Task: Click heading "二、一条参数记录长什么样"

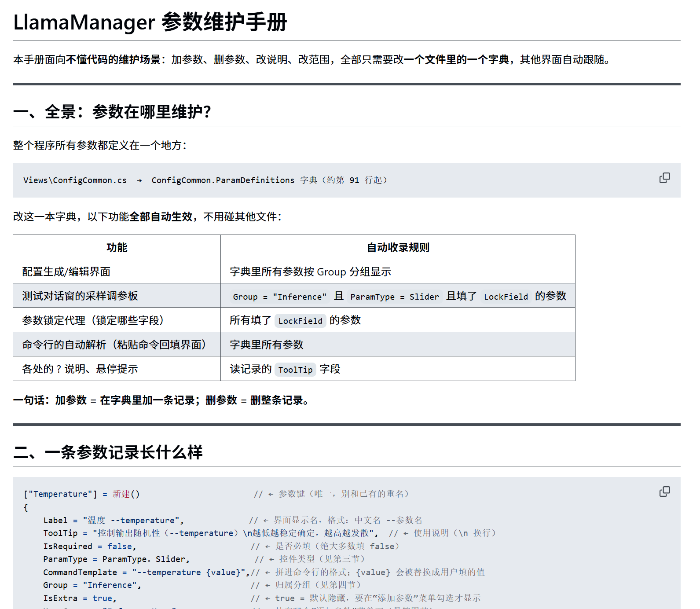Action: coord(108,452)
